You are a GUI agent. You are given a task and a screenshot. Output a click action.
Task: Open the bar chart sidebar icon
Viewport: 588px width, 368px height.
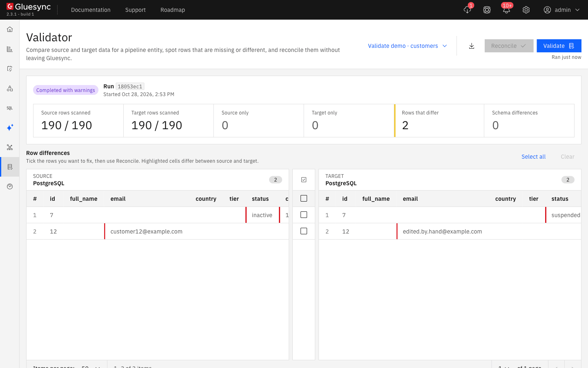pos(10,49)
